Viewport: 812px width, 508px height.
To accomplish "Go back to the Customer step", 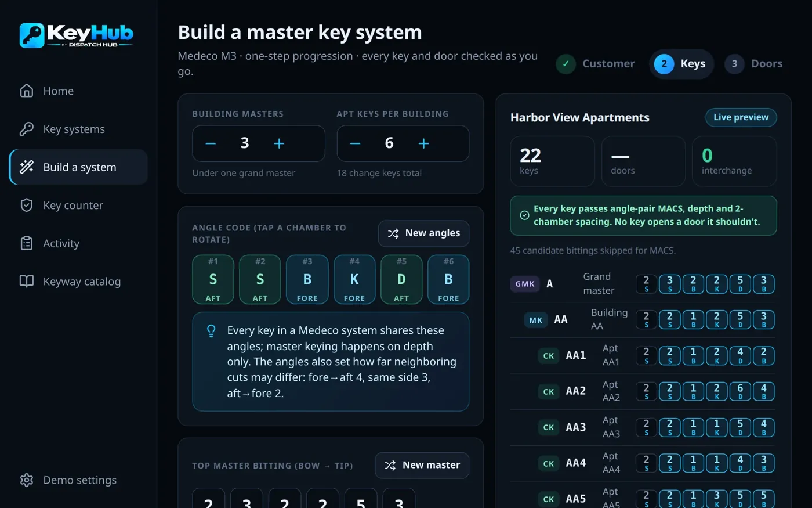I will [x=596, y=64].
